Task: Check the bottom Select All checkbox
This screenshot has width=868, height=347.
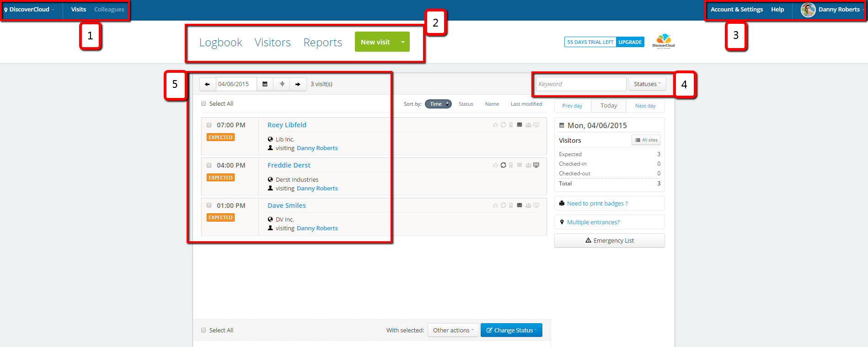Action: coord(204,330)
